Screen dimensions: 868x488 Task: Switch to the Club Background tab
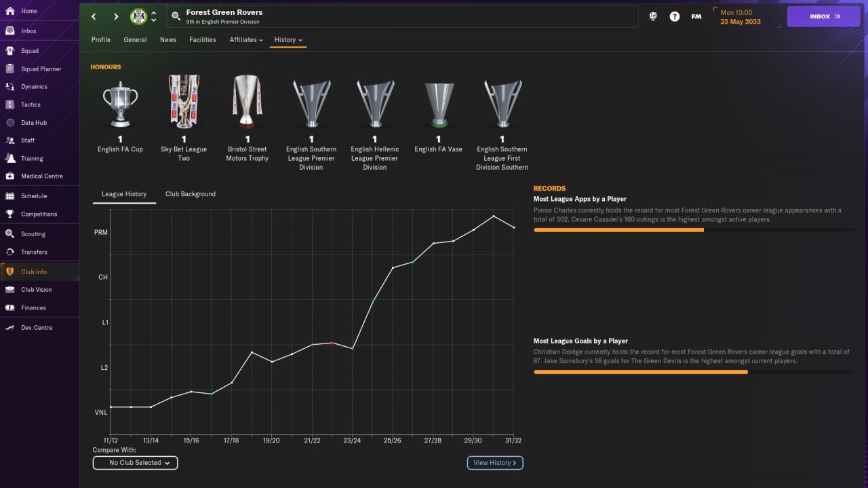191,194
